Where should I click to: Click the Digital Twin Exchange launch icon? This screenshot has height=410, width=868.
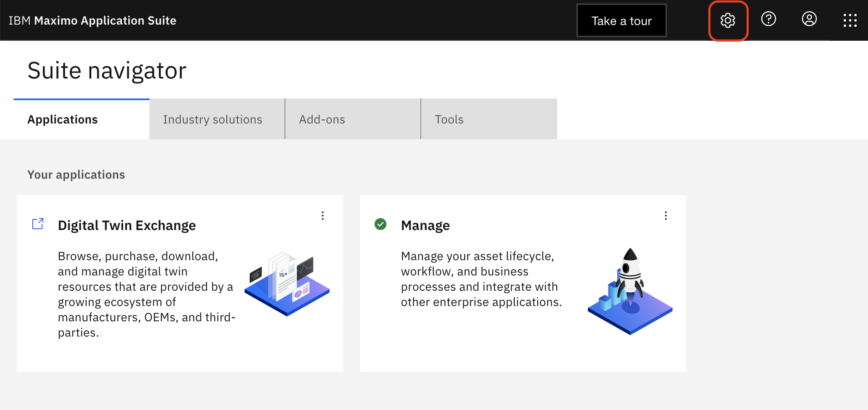[x=38, y=224]
